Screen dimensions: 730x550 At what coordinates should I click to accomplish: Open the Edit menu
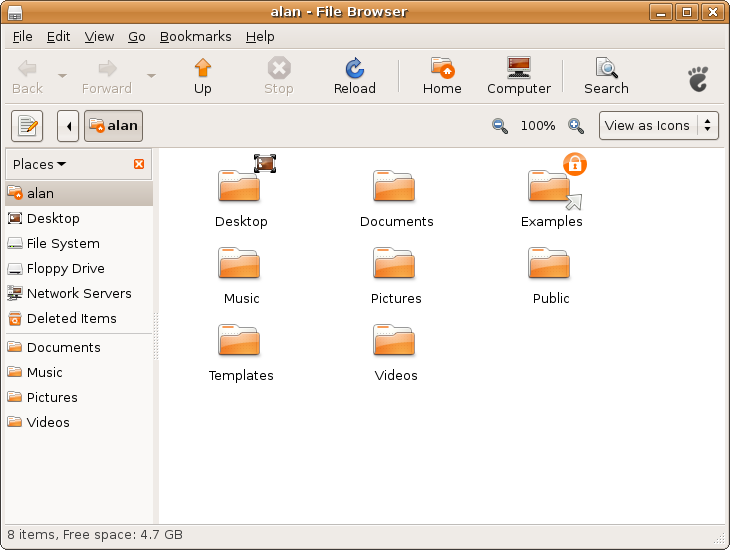58,36
